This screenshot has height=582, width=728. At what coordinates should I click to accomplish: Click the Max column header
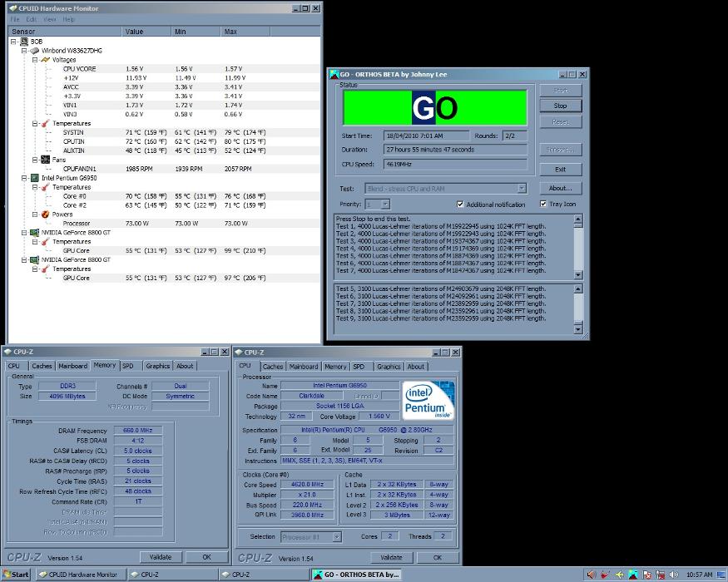(245, 32)
